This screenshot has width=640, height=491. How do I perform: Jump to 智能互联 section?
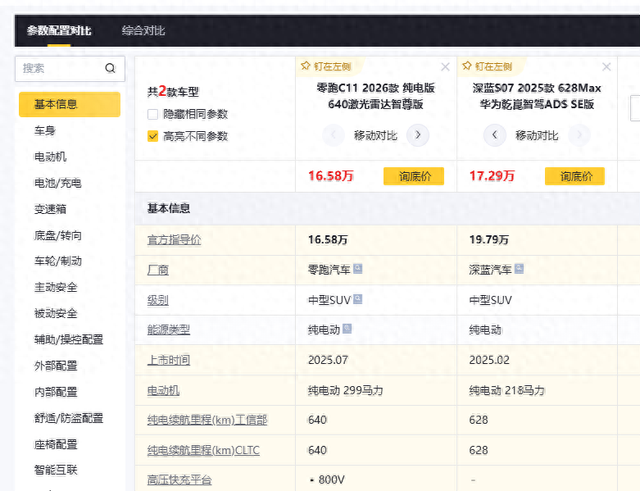coord(56,470)
